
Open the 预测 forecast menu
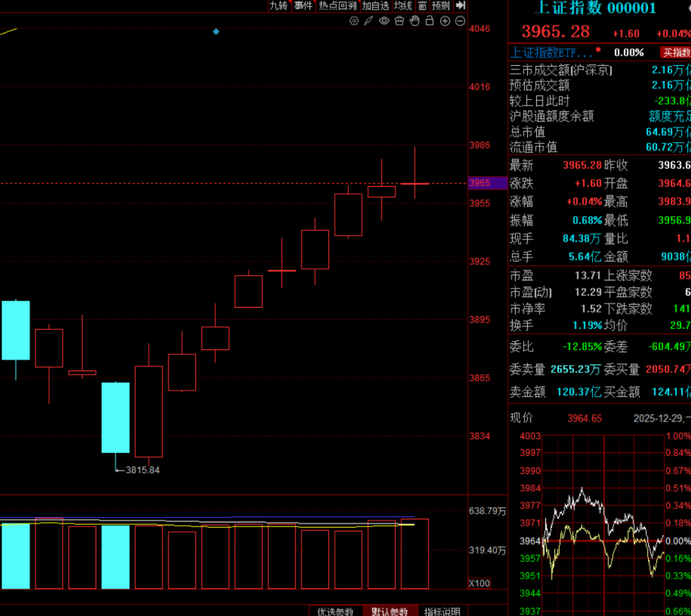coord(440,6)
